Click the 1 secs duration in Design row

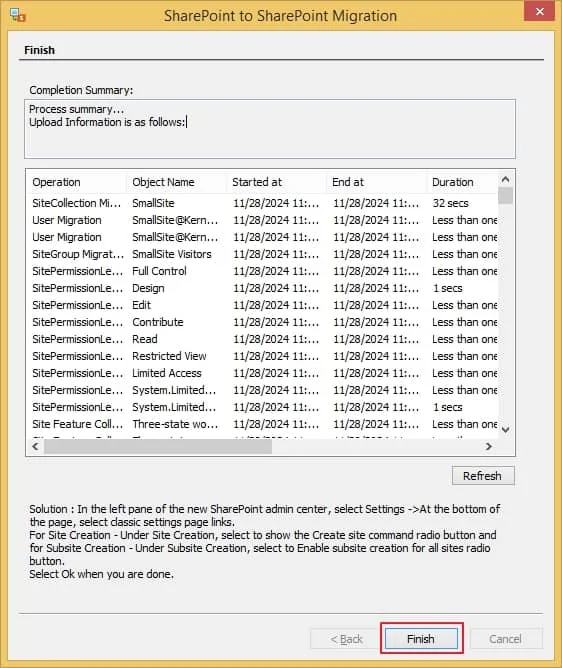pos(447,288)
